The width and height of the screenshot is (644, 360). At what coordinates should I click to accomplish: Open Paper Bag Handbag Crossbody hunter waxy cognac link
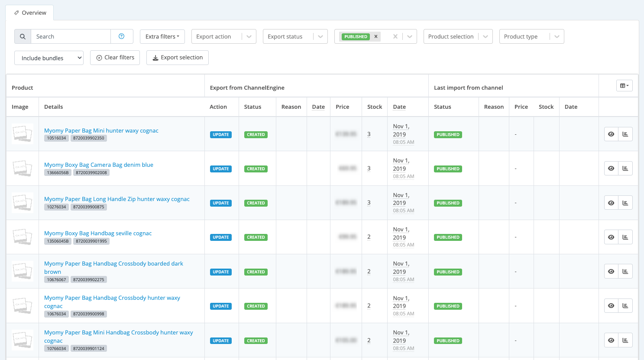tap(112, 302)
